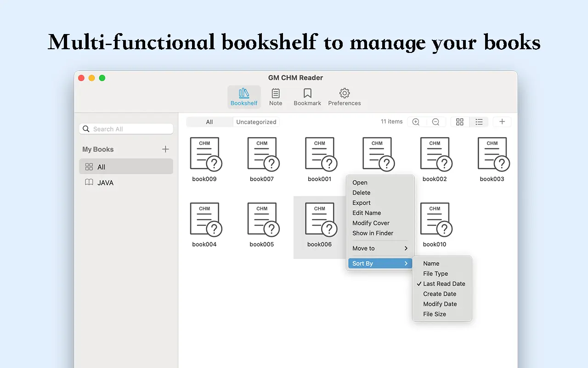Expand the Sort By submenu
588x368 pixels.
tap(380, 264)
